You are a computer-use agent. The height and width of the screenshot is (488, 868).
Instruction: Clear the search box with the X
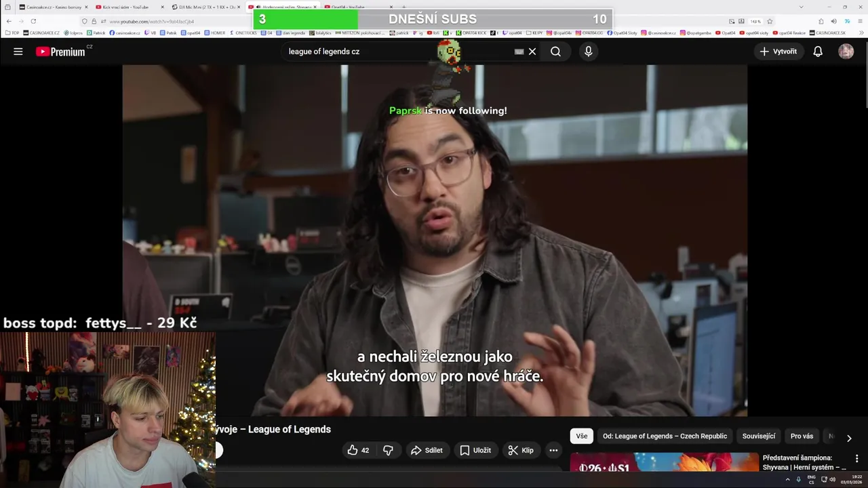tap(532, 52)
